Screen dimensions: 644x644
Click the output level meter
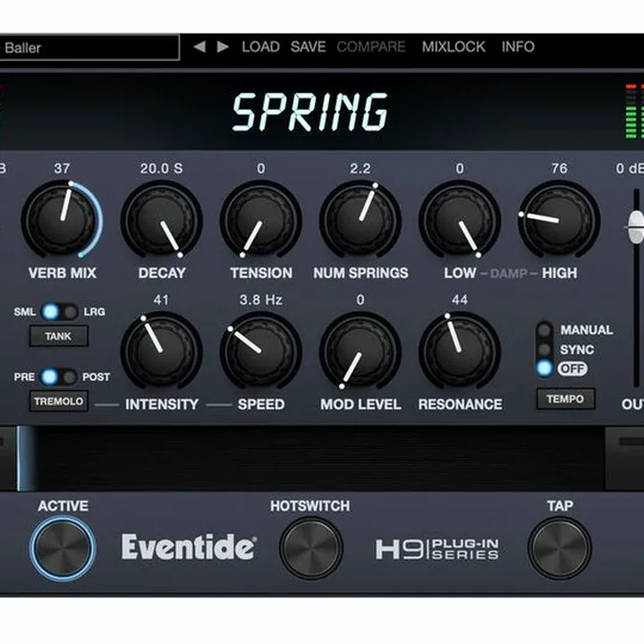pos(635,112)
